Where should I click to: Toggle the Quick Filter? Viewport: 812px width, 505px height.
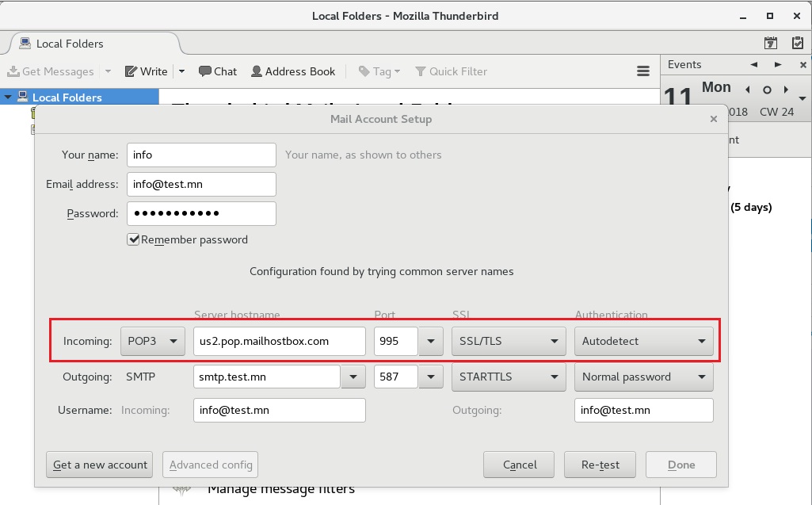(x=451, y=71)
